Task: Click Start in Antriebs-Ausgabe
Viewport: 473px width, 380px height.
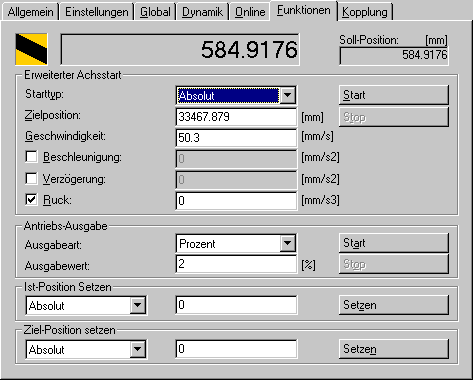Action: click(394, 243)
